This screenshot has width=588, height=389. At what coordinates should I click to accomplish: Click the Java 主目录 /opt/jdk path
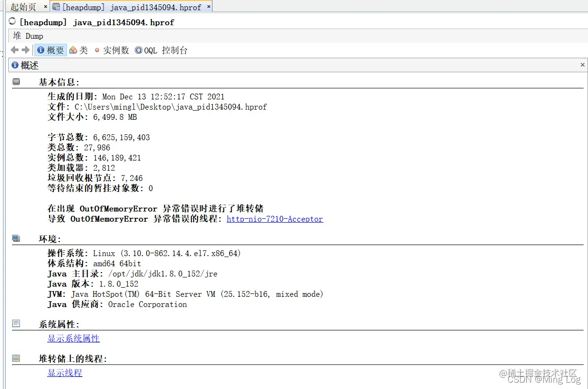163,274
